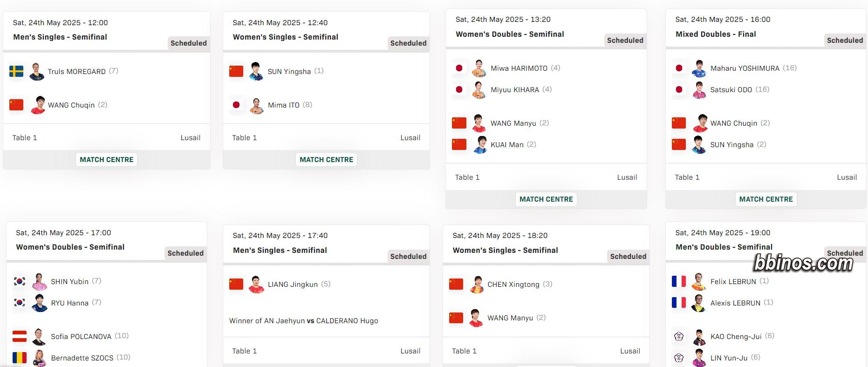Click CHEN Xingtong player name
868x367 pixels.
513,285
